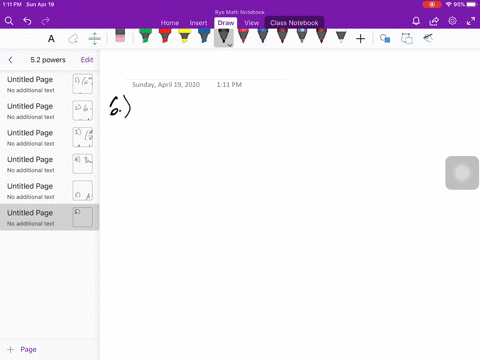This screenshot has height=360, width=480.
Task: Open the notifications bell
Action: [416, 21]
